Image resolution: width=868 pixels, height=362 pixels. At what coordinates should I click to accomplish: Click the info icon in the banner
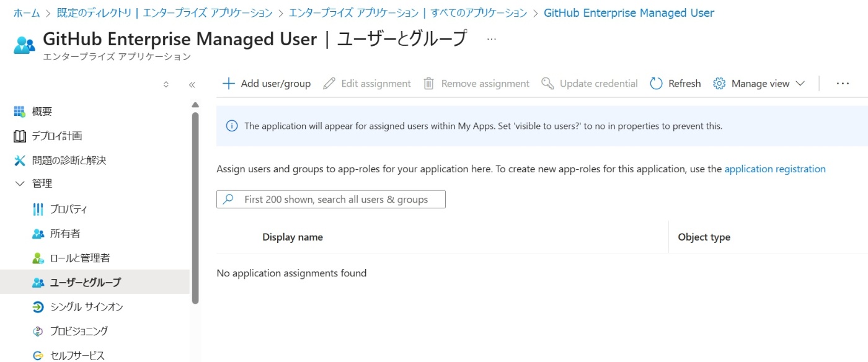[x=232, y=126]
